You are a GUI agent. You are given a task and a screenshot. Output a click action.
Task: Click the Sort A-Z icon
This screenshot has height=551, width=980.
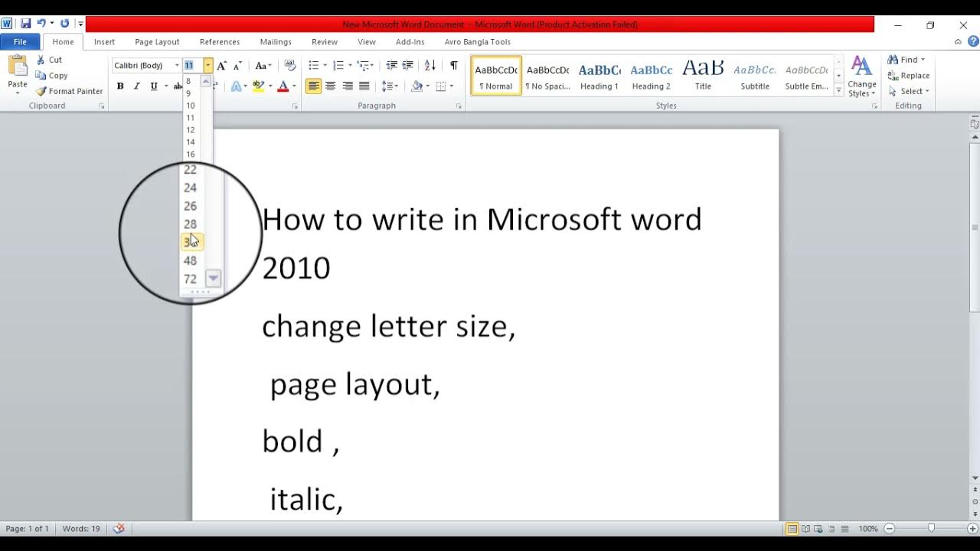(x=430, y=66)
